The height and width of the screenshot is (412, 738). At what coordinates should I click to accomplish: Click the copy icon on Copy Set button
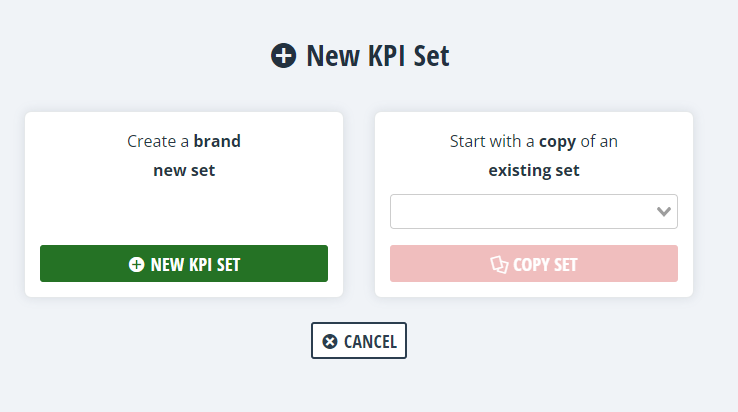[499, 265]
